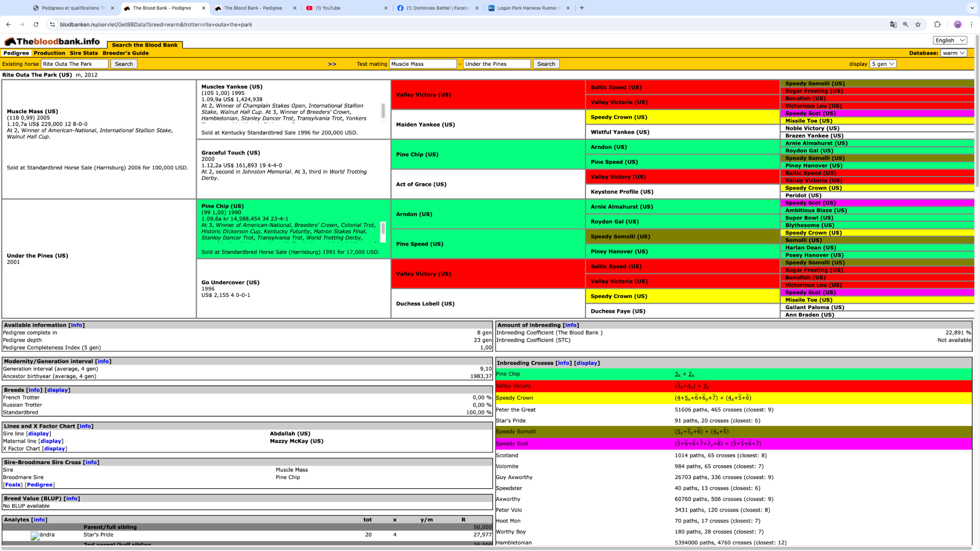The height and width of the screenshot is (551, 980).
Task: Click the magenta Speedy Scot inbreeding row
Action: pos(733,444)
